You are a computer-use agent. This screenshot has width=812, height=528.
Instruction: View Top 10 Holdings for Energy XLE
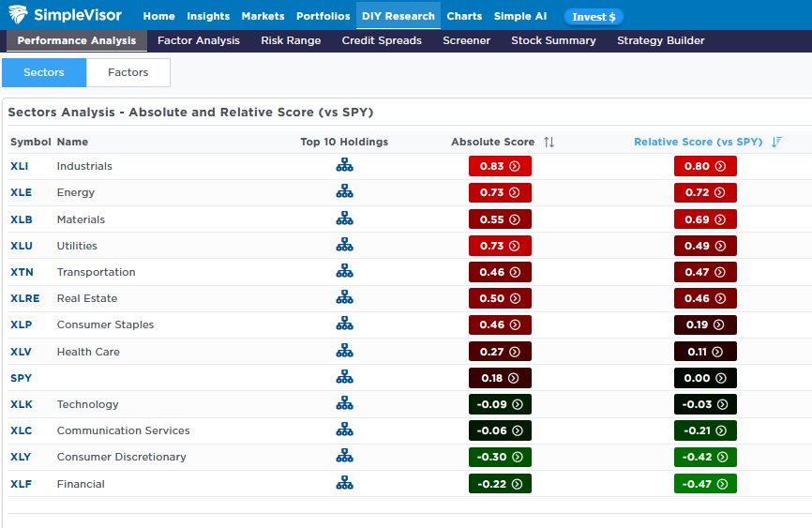pos(344,192)
